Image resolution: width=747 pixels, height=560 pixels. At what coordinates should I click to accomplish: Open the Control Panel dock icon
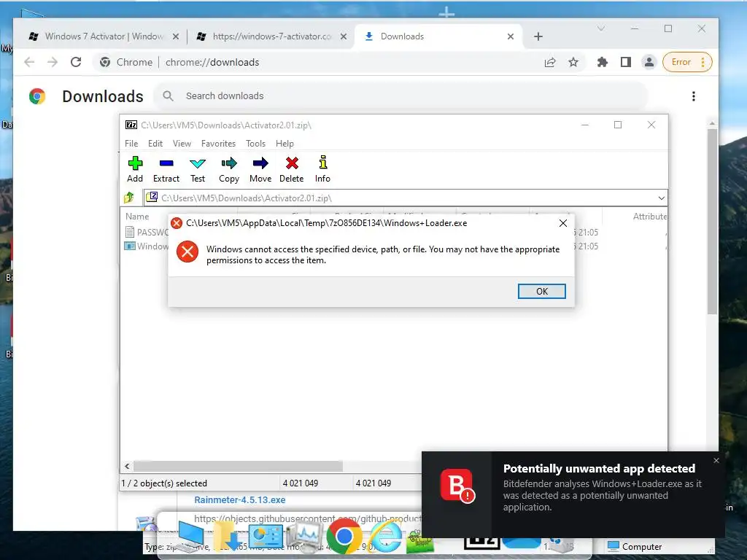pyautogui.click(x=267, y=536)
